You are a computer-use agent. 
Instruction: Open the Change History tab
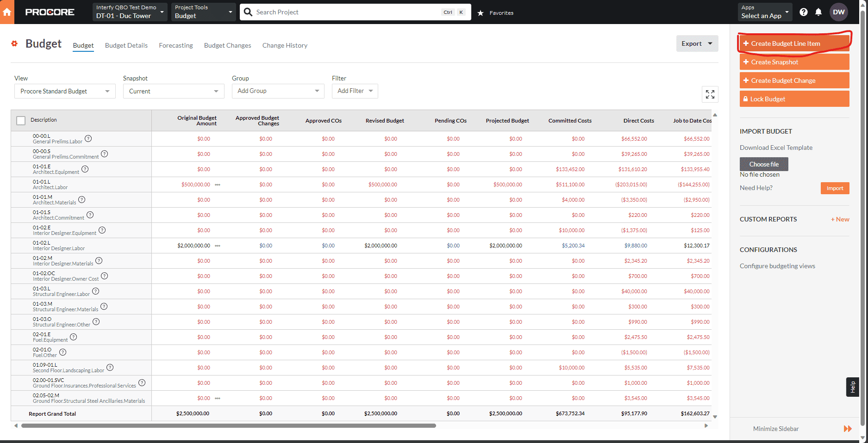(x=284, y=45)
